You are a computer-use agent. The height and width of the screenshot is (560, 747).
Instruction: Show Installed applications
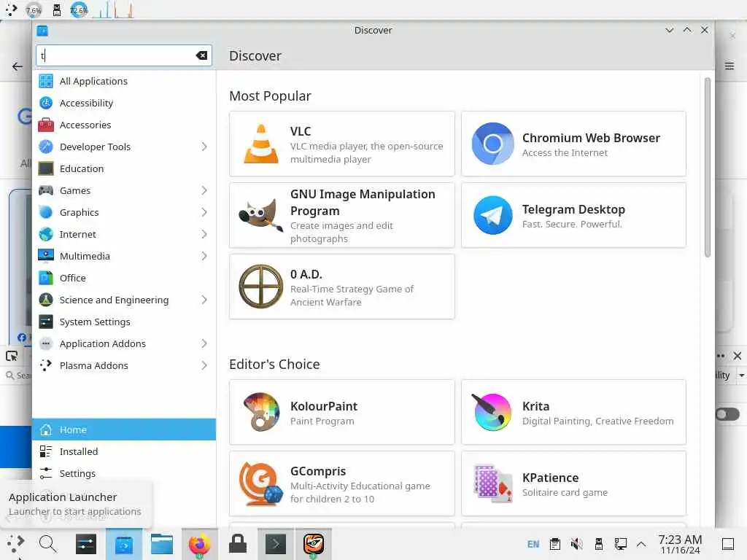point(124,451)
